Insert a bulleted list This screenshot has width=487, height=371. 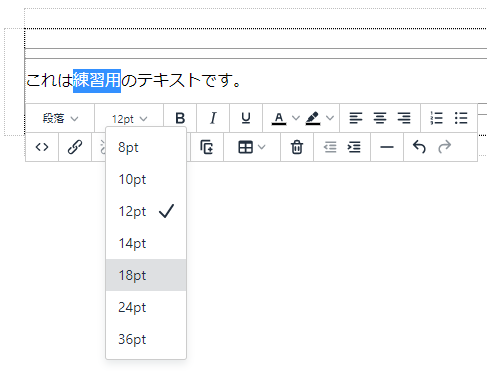(x=461, y=118)
